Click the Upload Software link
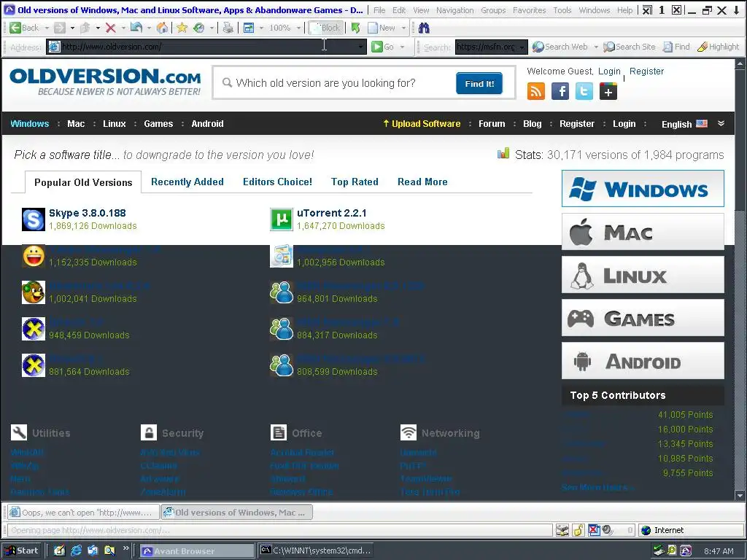Viewport: 747px width, 560px height. tap(422, 124)
